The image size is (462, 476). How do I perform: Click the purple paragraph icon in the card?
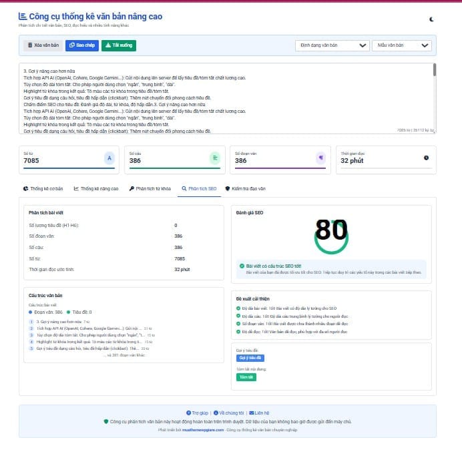(x=320, y=158)
